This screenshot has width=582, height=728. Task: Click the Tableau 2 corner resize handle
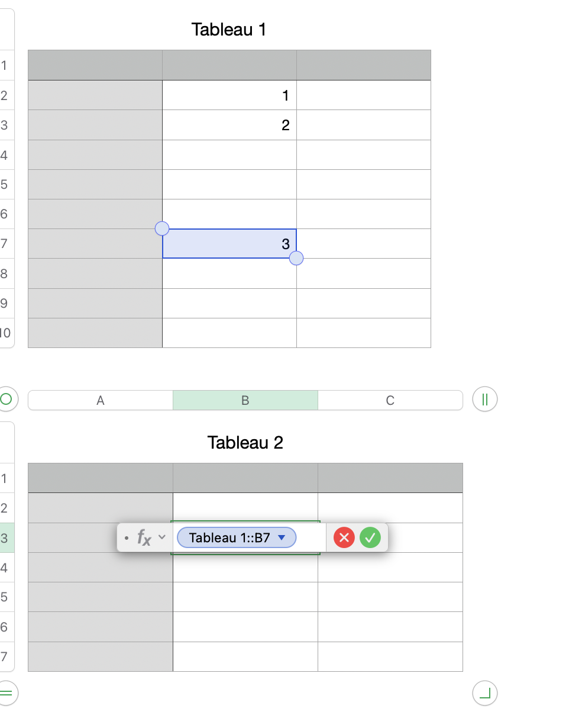(485, 692)
